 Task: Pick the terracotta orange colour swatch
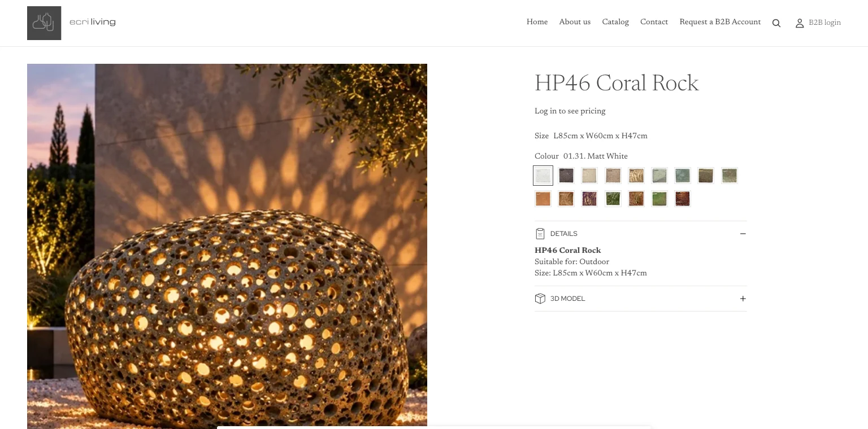coord(543,199)
